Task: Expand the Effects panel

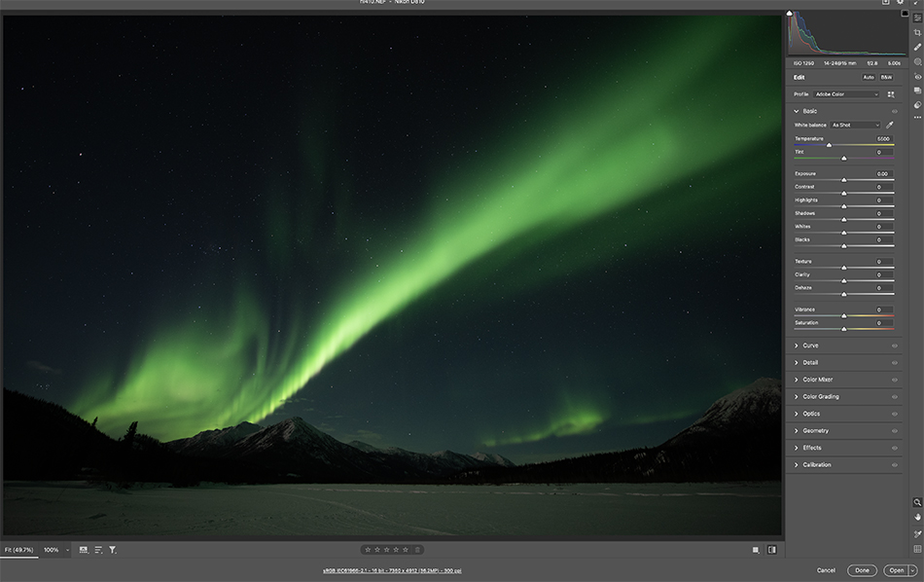Action: (797, 448)
